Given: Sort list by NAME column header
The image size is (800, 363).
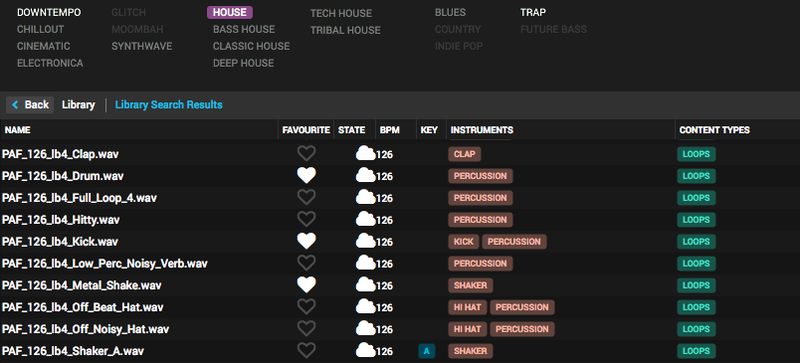Looking at the screenshot, I should [17, 130].
